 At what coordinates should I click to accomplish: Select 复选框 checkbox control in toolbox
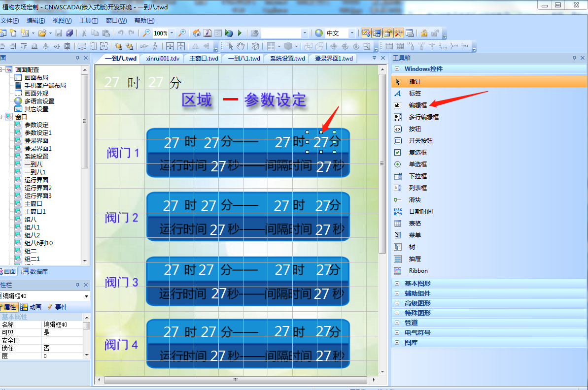[417, 152]
